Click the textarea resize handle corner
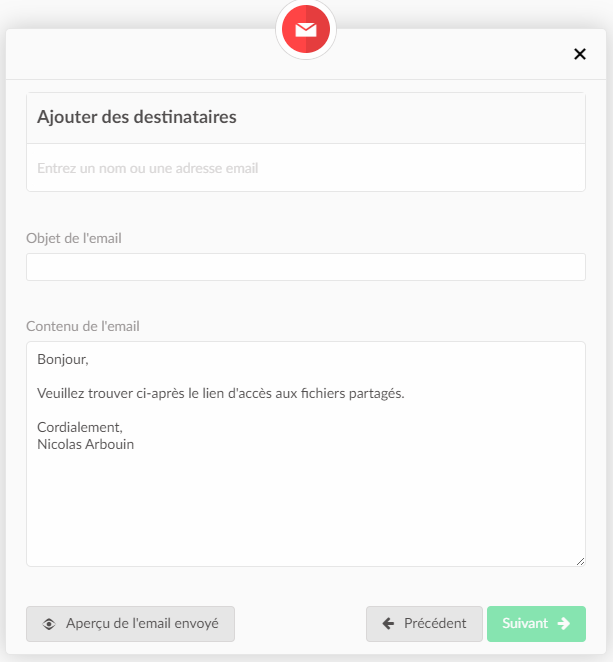Image resolution: width=613 pixels, height=662 pixels. [x=580, y=561]
